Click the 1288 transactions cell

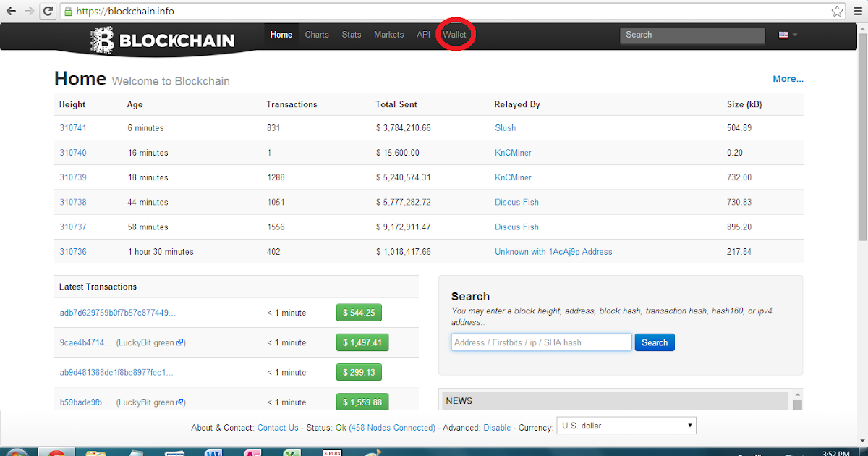tap(276, 177)
